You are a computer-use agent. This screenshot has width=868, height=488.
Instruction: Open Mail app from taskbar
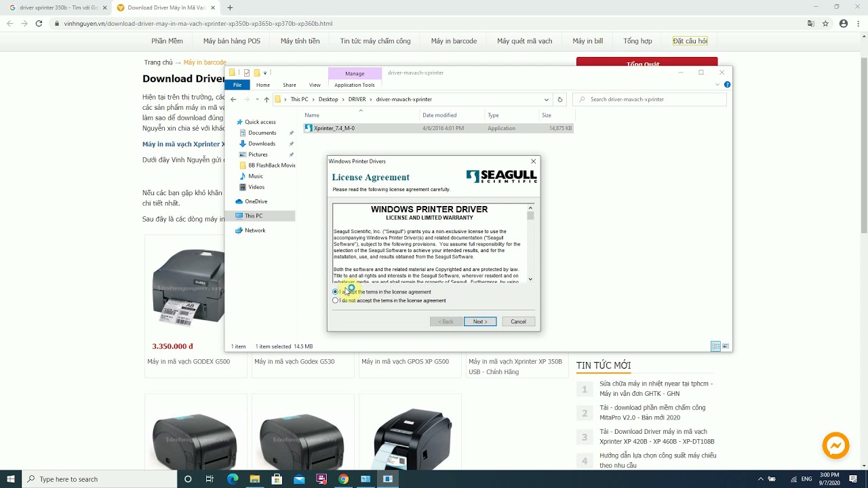pos(299,479)
